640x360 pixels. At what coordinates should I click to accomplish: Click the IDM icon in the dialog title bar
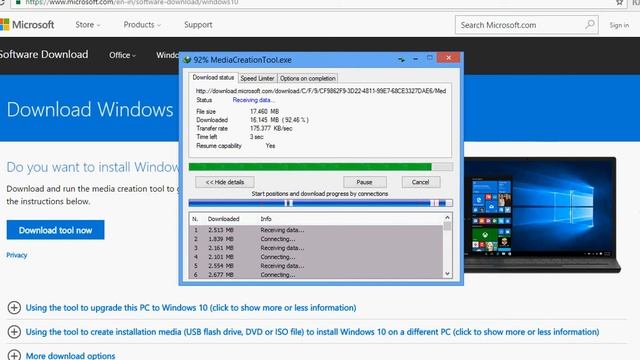coord(187,60)
